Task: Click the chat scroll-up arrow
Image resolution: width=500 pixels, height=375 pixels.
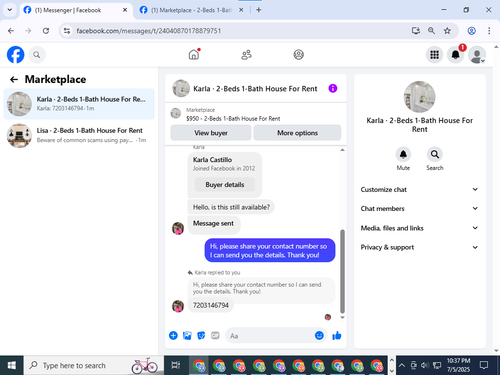Action: 342,150
